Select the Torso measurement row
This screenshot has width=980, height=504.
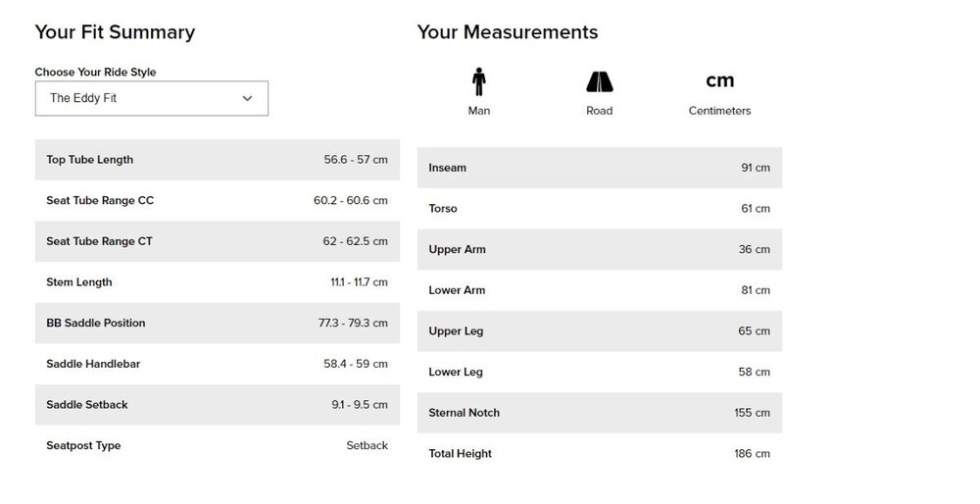point(599,209)
